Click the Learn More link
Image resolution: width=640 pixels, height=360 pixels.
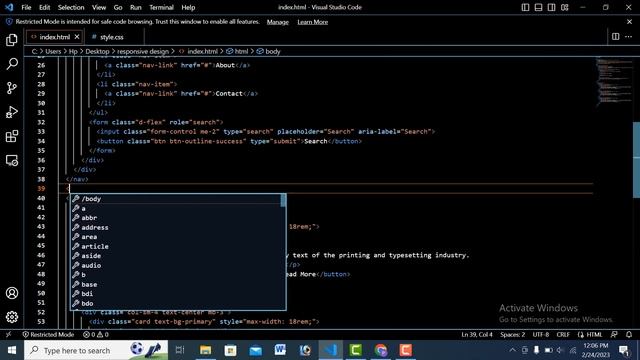point(313,22)
